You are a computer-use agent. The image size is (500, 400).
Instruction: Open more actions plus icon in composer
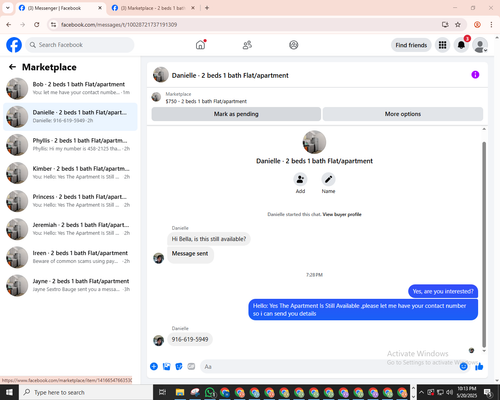(154, 366)
